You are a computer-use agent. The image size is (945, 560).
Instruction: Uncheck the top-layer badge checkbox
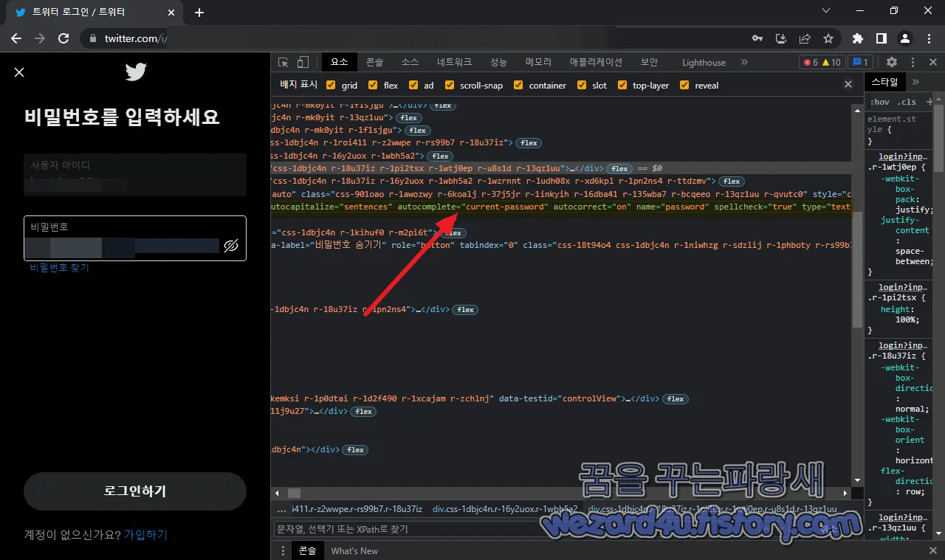coord(622,85)
